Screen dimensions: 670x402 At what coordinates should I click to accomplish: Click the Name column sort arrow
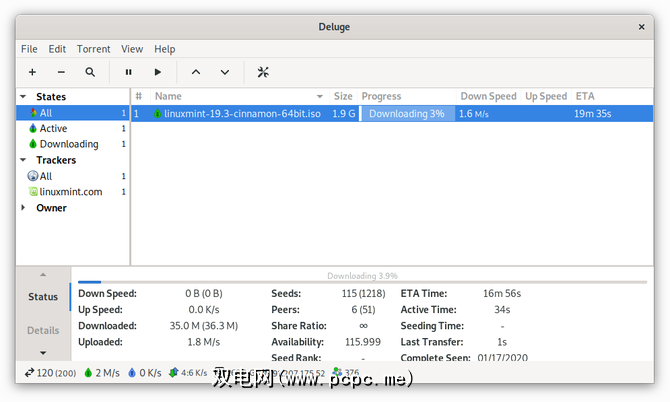[x=320, y=97]
